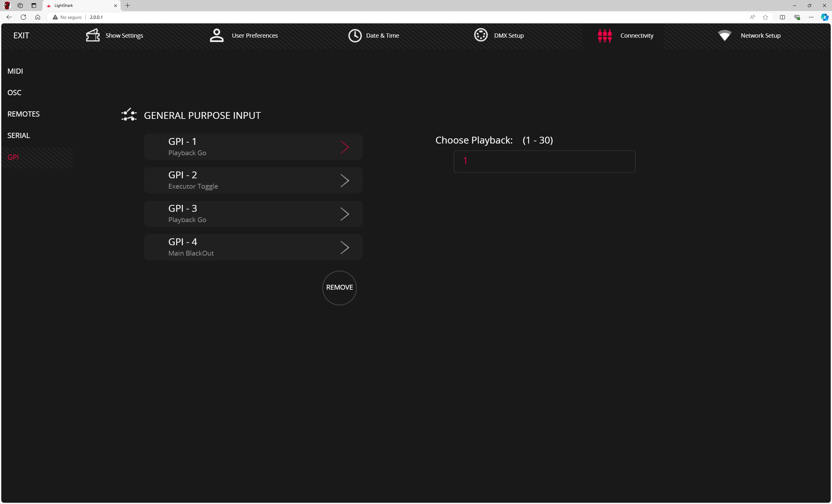This screenshot has height=504, width=832.
Task: Open the REMOTES section
Action: [23, 114]
